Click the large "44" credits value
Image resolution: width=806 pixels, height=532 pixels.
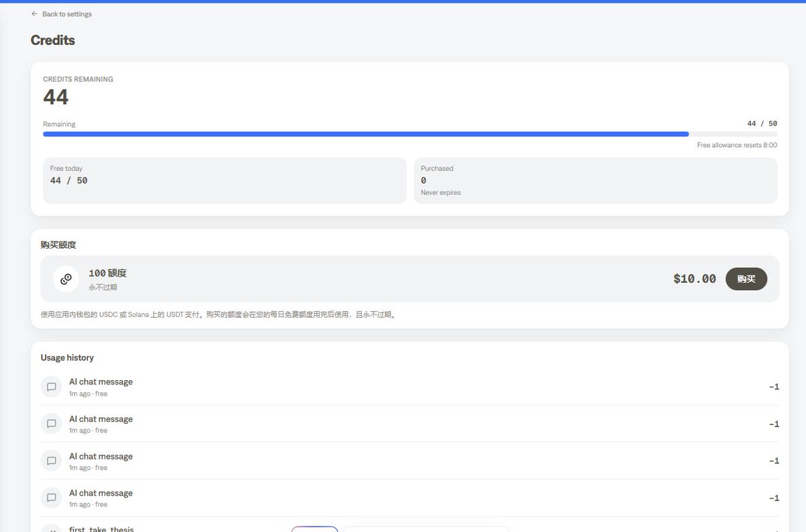[x=56, y=97]
